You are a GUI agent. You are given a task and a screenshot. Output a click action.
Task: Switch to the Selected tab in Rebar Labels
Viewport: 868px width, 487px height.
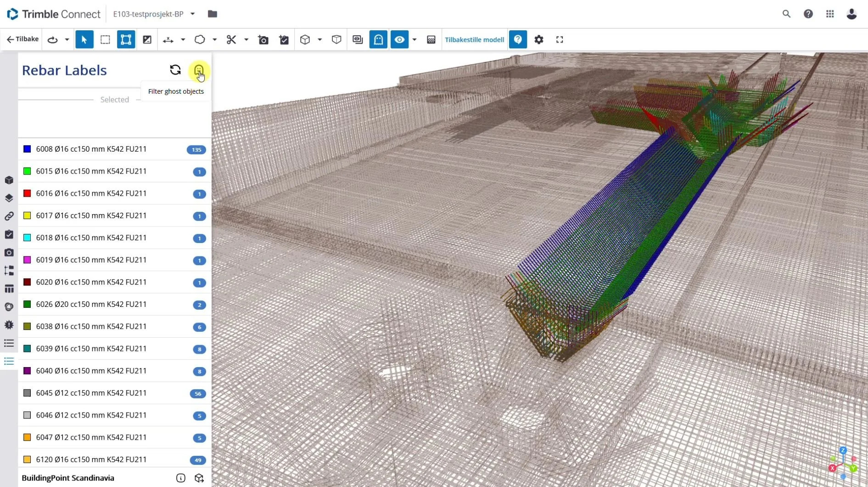point(114,99)
